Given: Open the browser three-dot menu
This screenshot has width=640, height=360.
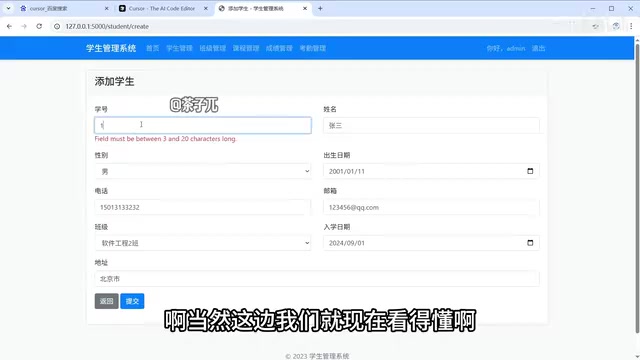Looking at the screenshot, I should (631, 26).
